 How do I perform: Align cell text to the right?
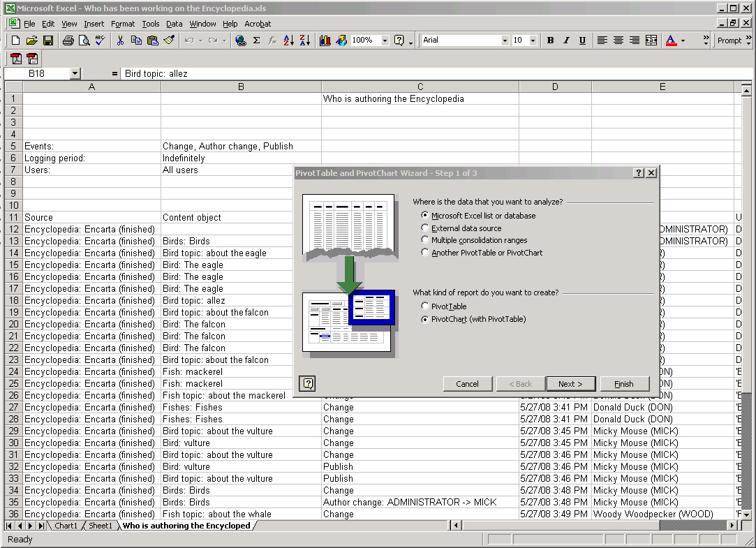[x=635, y=40]
